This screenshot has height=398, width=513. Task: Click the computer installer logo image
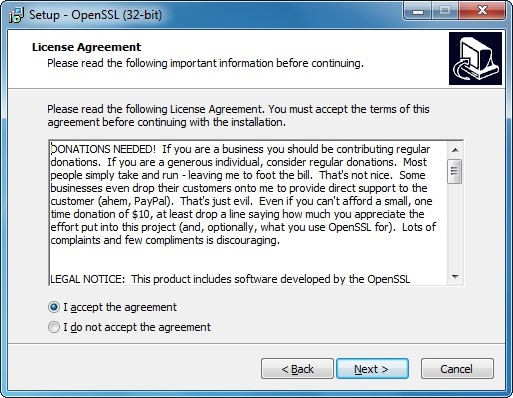(x=475, y=59)
